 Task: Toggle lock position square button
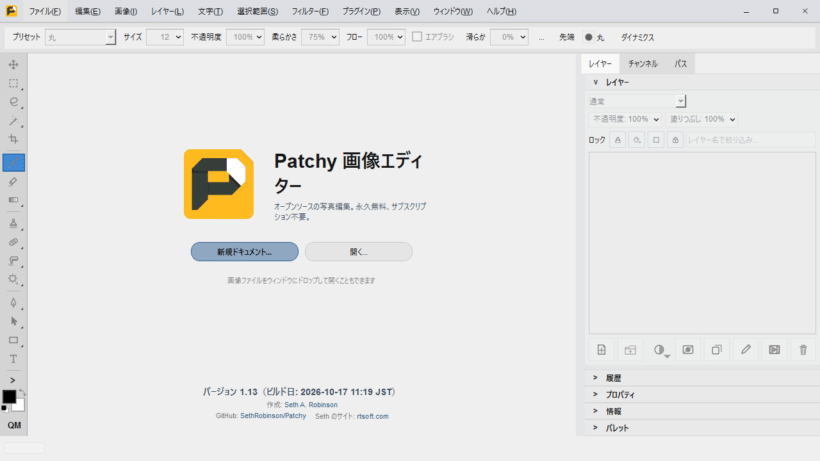point(656,140)
